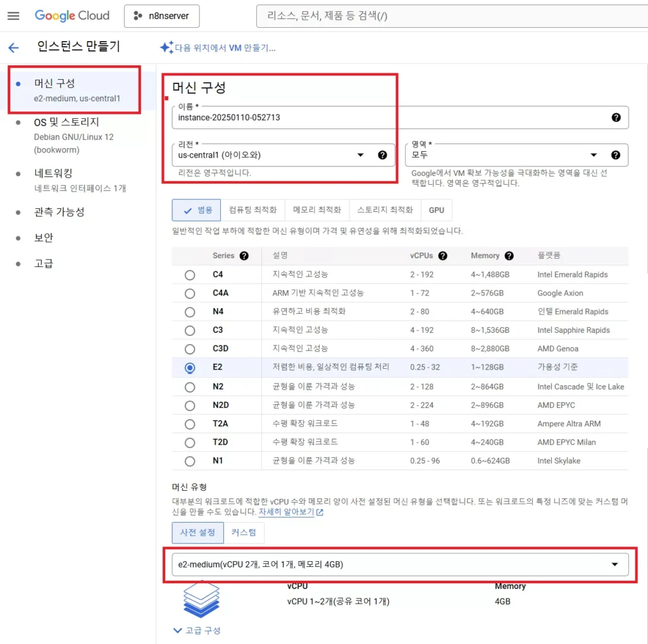Select the 사전 설정 preset tab

[x=197, y=533]
